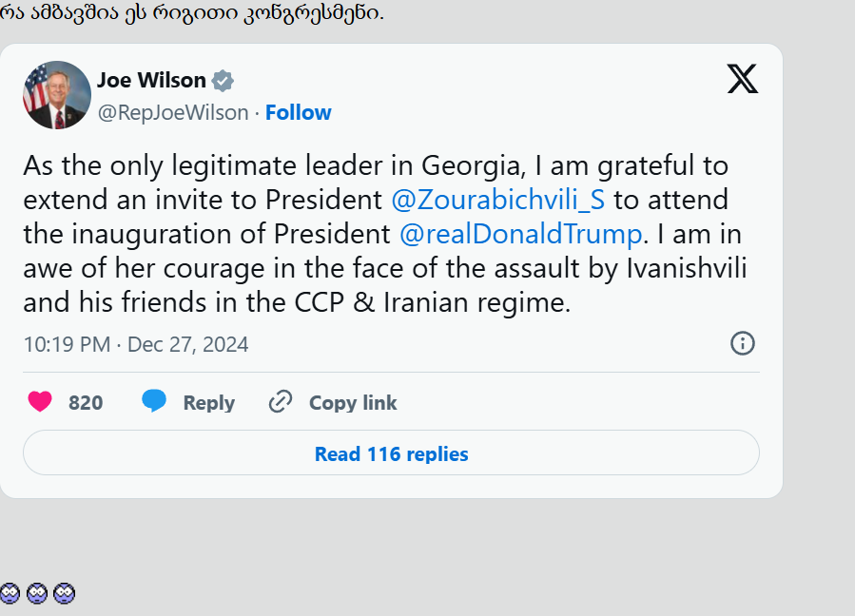Click the verified badge next to Joe Wilson

[223, 81]
